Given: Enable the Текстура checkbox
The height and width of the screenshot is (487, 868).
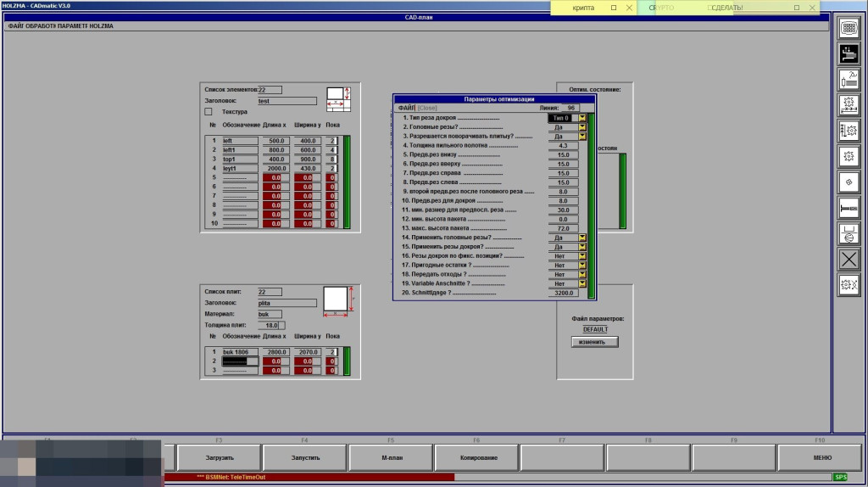Looking at the screenshot, I should [x=209, y=111].
